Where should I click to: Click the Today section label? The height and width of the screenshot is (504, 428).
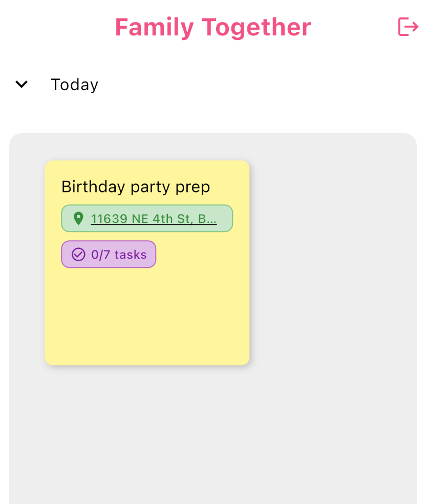coord(75,85)
